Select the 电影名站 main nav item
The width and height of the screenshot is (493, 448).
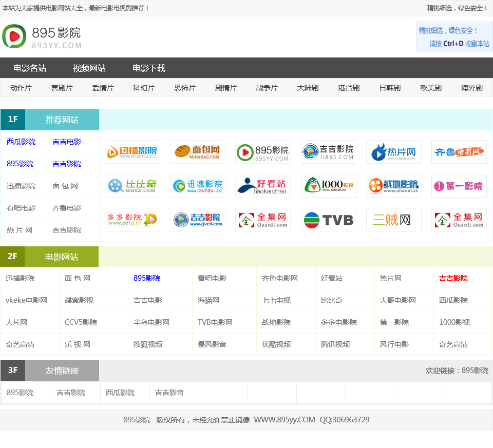[30, 68]
